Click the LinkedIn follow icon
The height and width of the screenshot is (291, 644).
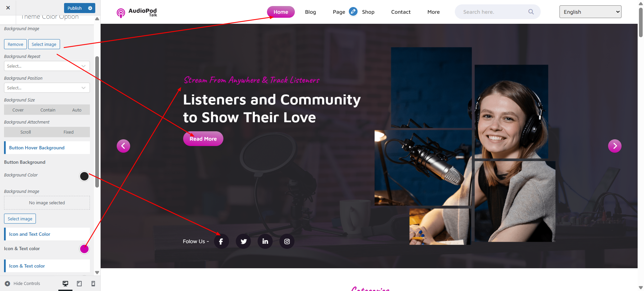265,241
